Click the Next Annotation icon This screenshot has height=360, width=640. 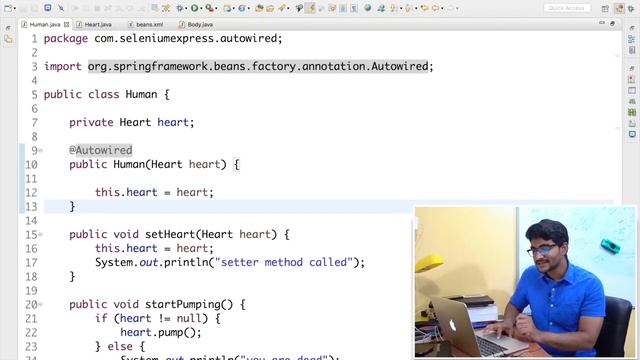point(394,8)
